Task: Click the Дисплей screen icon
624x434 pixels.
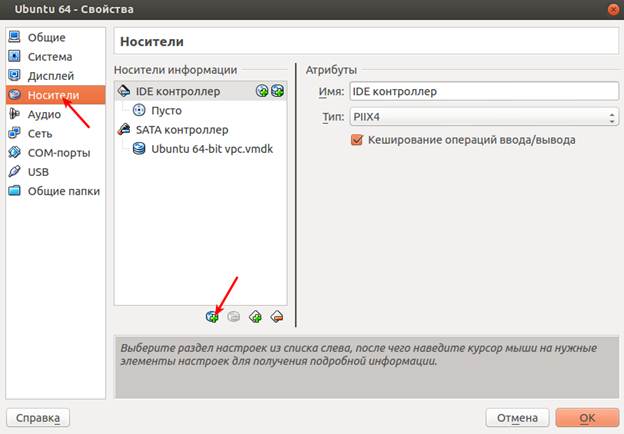Action: (14, 75)
